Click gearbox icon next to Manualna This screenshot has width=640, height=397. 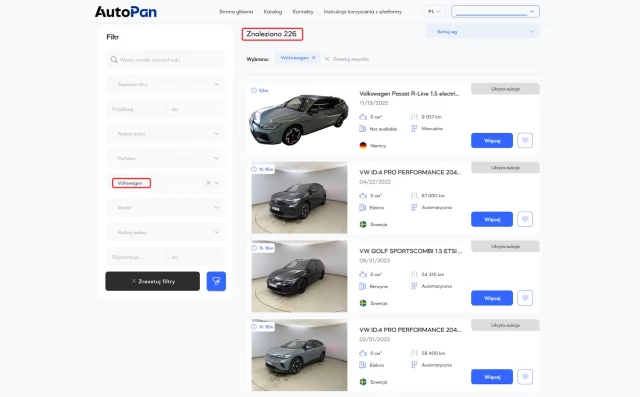click(x=414, y=129)
